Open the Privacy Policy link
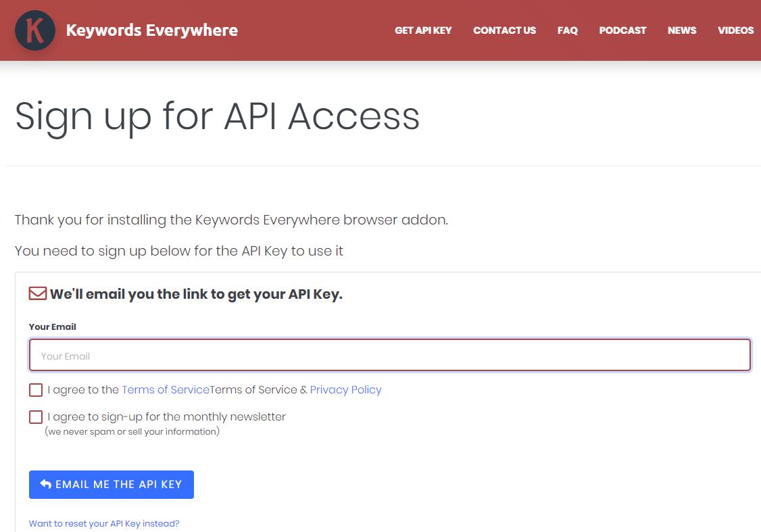Image resolution: width=761 pixels, height=532 pixels. (345, 390)
